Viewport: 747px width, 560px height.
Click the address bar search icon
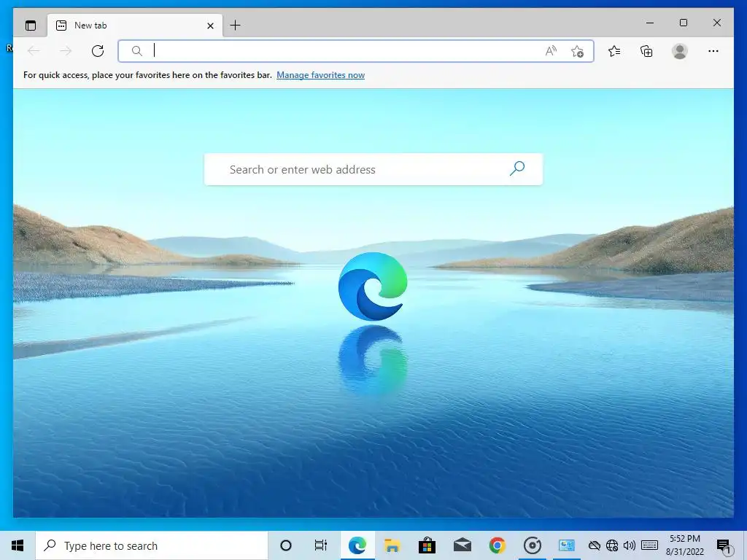pos(136,51)
